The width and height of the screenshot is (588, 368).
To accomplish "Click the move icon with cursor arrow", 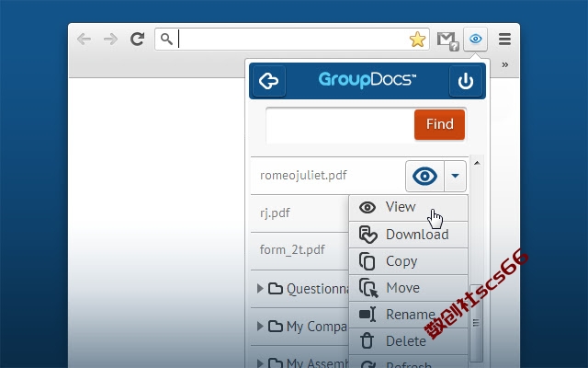I will 368,288.
